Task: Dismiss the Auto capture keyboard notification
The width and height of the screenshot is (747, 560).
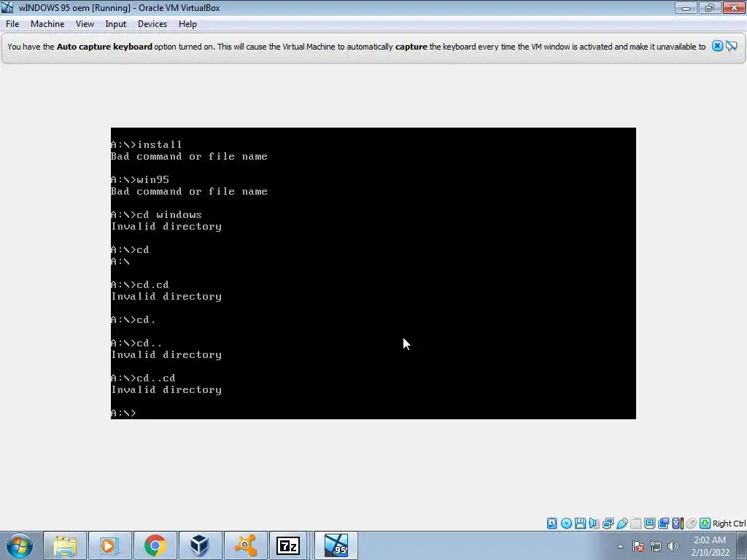Action: pos(717,46)
